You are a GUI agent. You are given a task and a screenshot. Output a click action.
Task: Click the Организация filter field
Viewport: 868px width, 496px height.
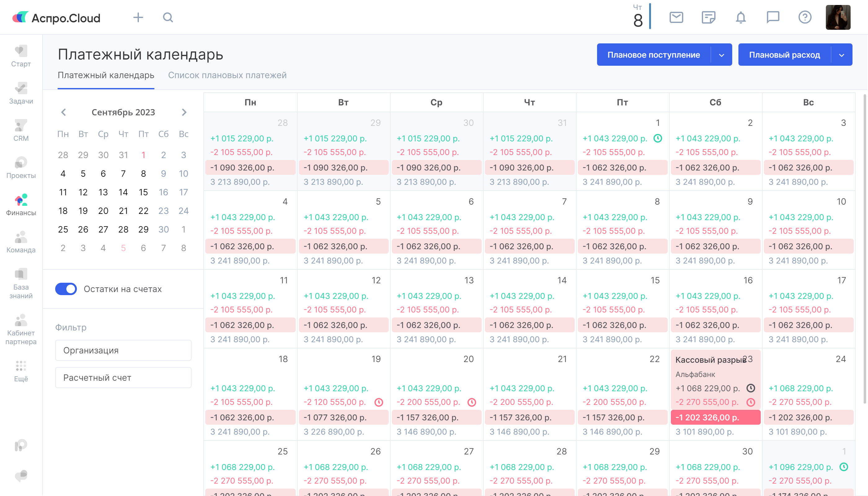coord(123,350)
